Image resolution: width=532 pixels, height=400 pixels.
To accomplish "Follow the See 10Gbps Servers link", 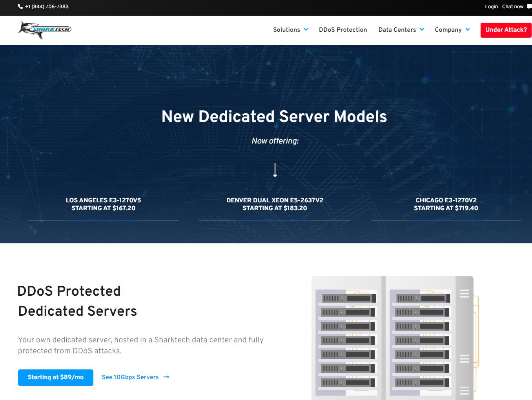I will [130, 377].
